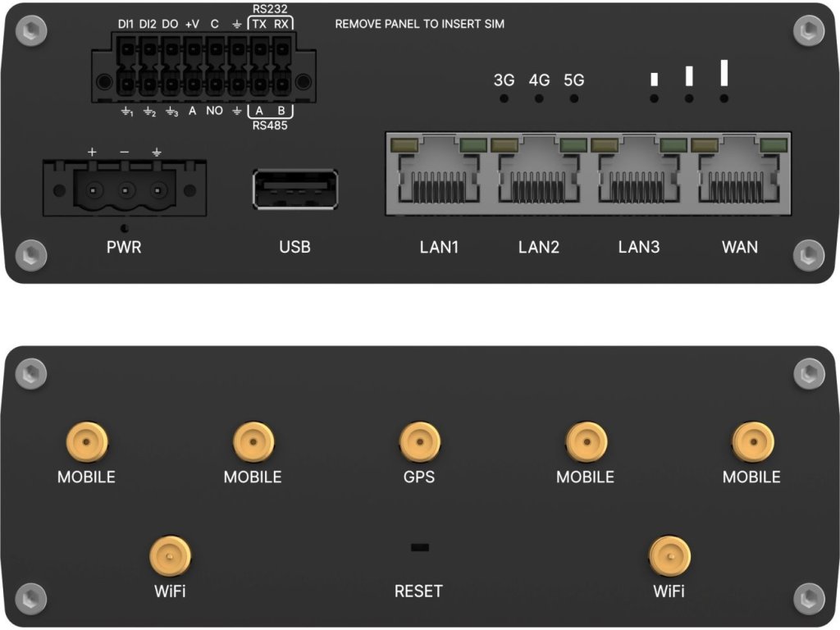The image size is (840, 630).
Task: Click the GPS antenna connector
Action: (x=418, y=443)
